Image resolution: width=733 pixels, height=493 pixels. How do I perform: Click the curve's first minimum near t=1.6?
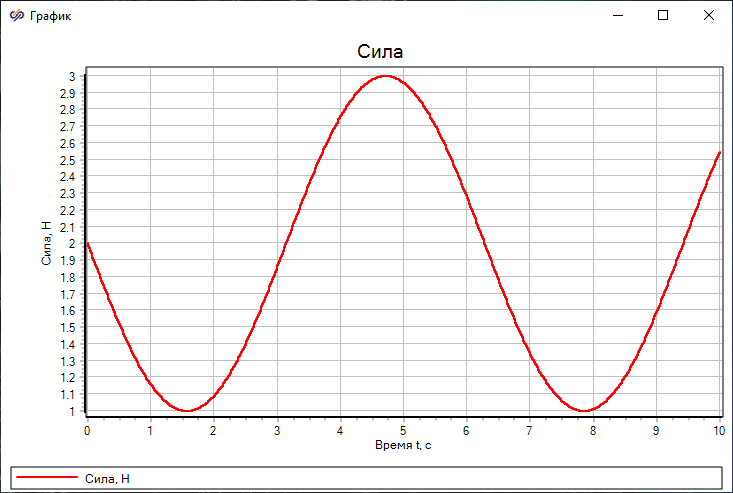(x=187, y=410)
